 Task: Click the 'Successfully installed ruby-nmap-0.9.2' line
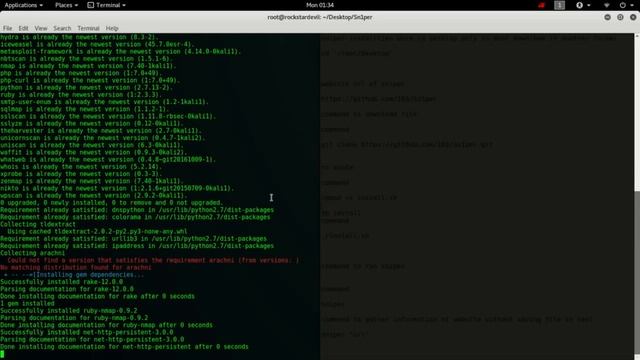click(69, 311)
